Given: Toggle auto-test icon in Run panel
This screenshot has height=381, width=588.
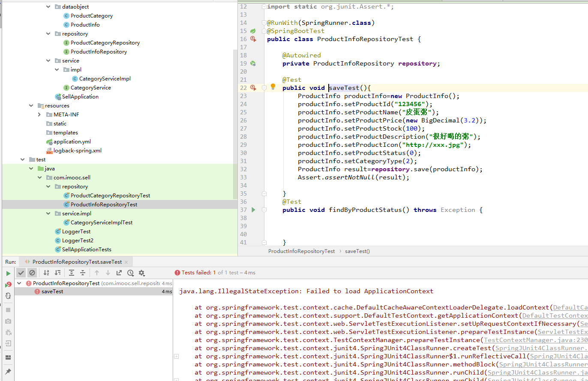Looking at the screenshot, I should [x=8, y=296].
